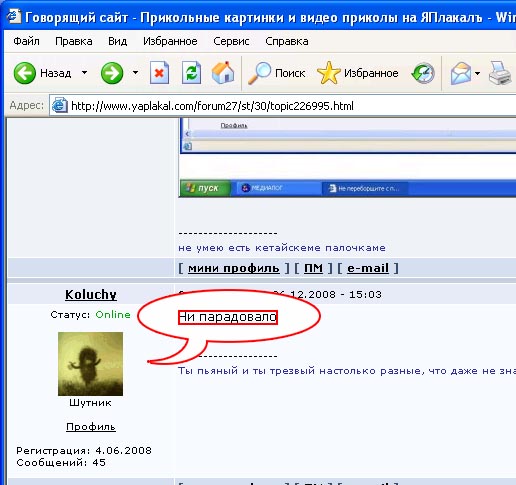Open Поиск search with the magnifier icon
The width and height of the screenshot is (516, 485).
coord(277,73)
